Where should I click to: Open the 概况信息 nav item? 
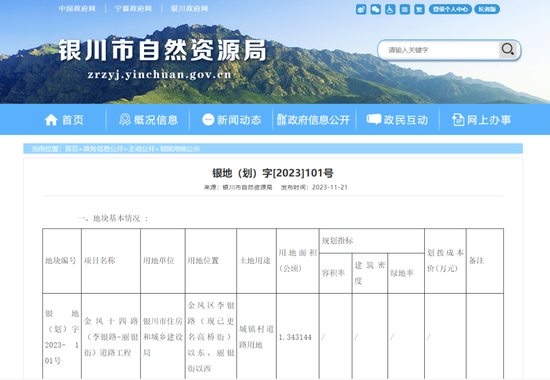156,120
